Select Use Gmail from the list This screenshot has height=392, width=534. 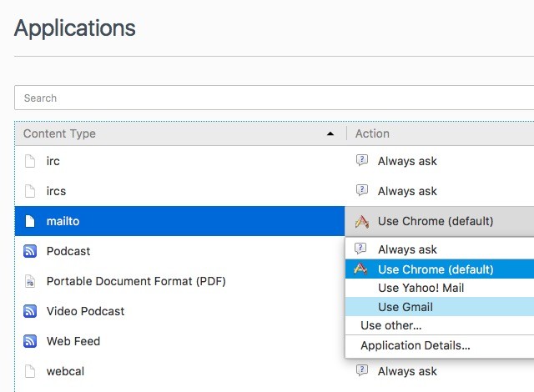pyautogui.click(x=440, y=307)
